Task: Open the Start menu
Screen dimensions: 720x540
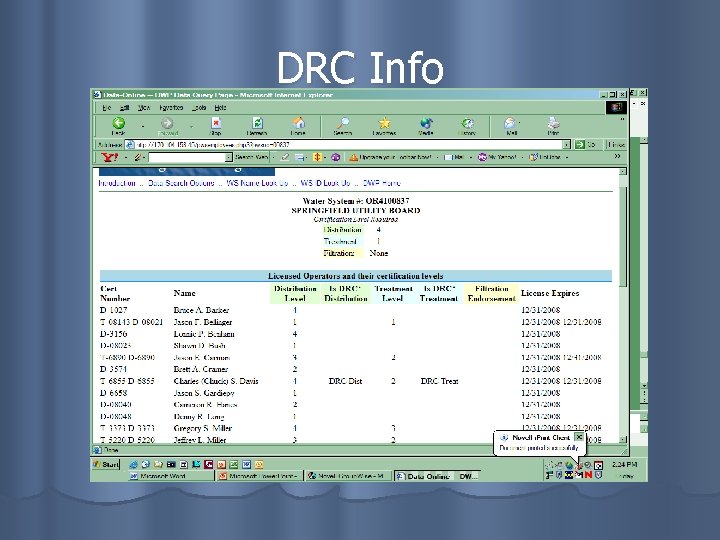Action: [x=106, y=464]
